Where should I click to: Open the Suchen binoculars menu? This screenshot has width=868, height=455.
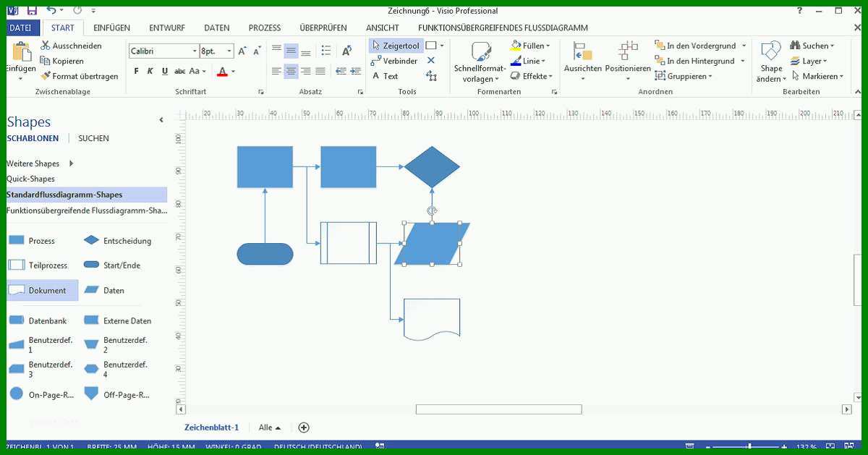click(x=812, y=46)
